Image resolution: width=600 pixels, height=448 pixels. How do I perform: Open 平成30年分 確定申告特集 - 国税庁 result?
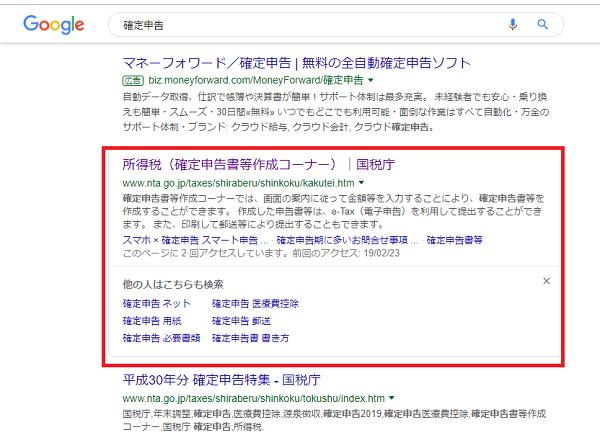(222, 380)
